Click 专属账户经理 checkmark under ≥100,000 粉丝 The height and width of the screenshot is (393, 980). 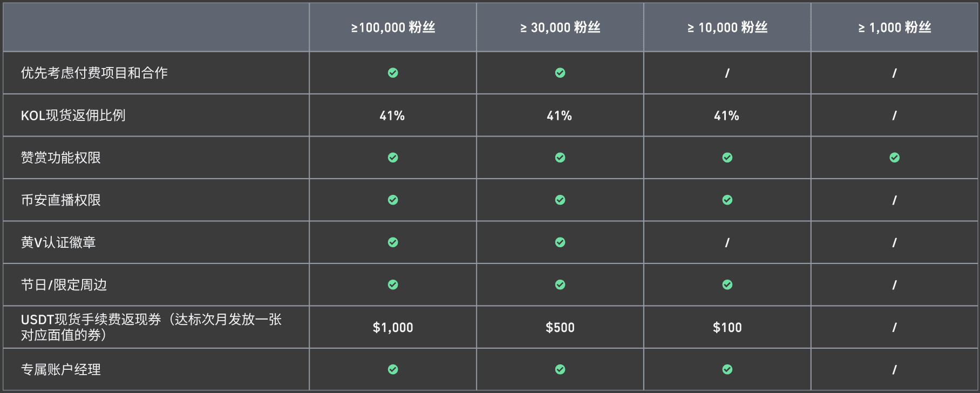(393, 369)
